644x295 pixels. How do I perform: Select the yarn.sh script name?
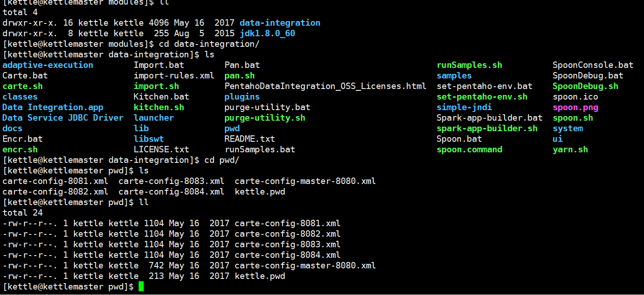coord(571,150)
